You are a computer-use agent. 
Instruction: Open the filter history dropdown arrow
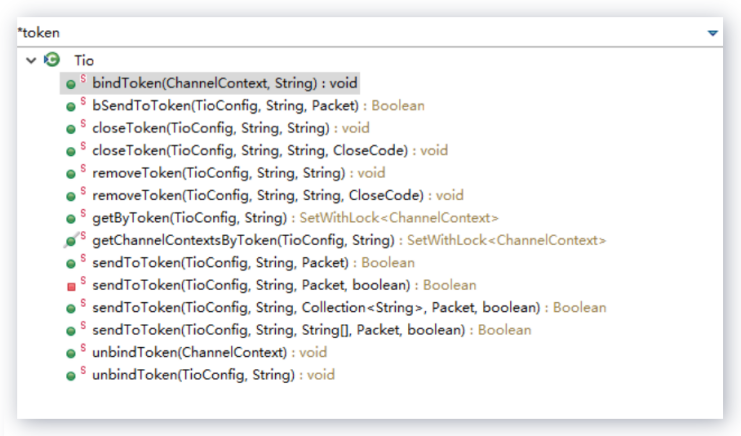712,33
